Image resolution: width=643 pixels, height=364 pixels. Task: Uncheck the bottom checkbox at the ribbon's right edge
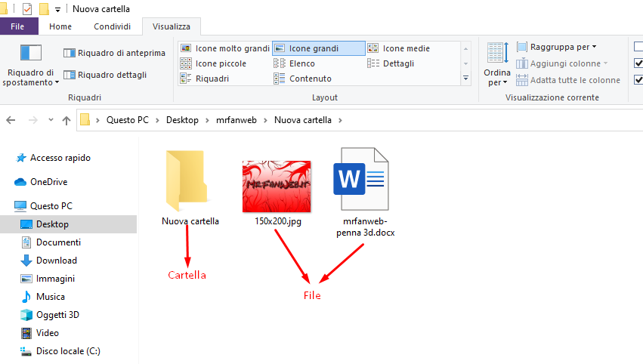click(x=638, y=80)
